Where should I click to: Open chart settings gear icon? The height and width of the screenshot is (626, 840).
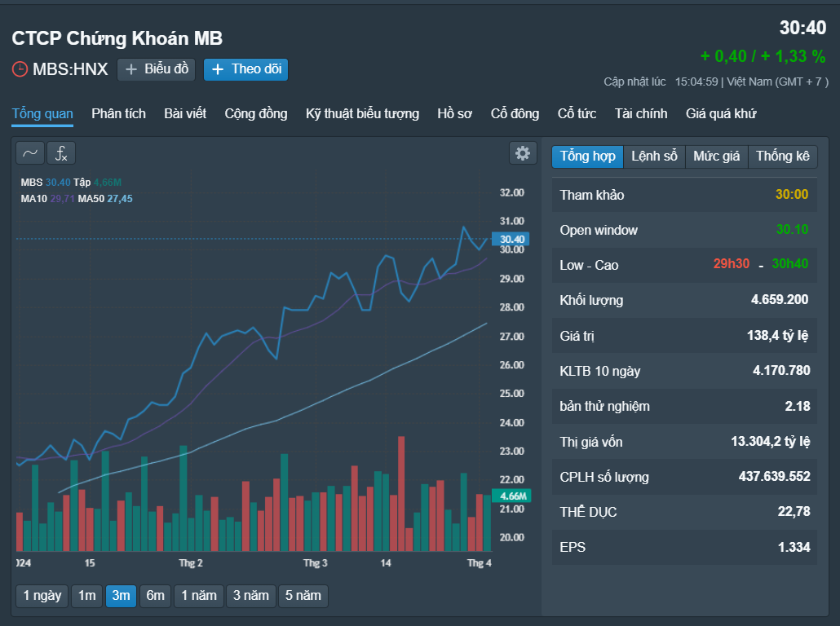click(x=522, y=153)
